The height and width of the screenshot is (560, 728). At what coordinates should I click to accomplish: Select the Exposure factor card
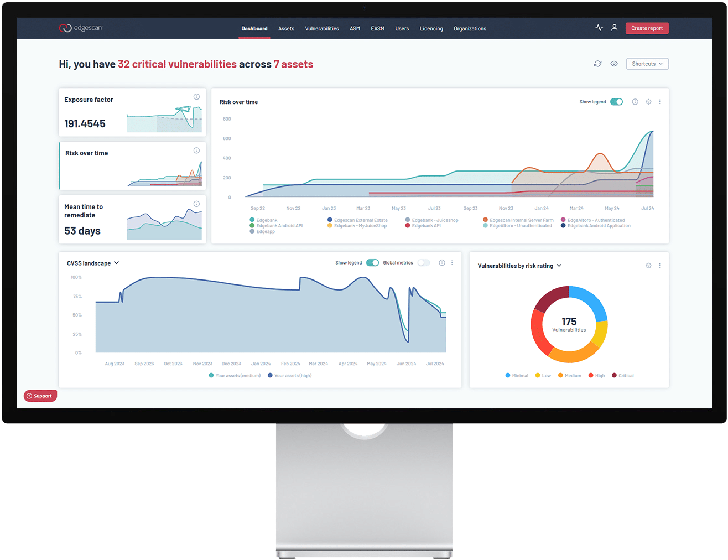tap(132, 112)
